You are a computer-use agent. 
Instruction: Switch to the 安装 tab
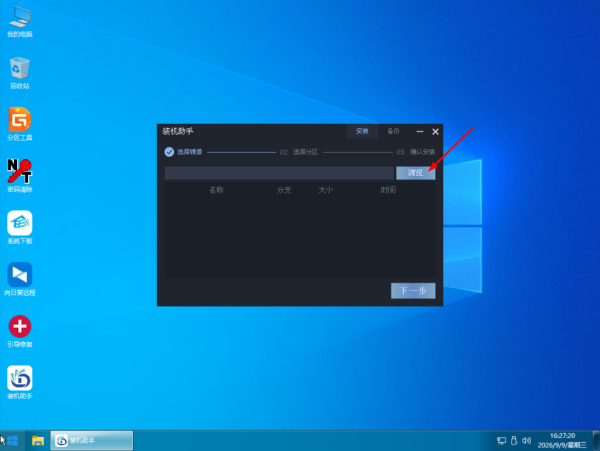click(362, 131)
